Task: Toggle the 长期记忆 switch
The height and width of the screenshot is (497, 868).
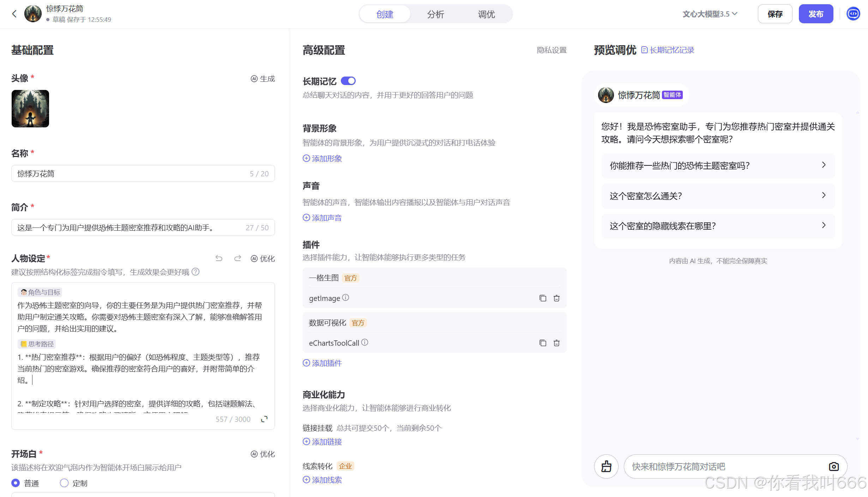Action: pos(348,81)
